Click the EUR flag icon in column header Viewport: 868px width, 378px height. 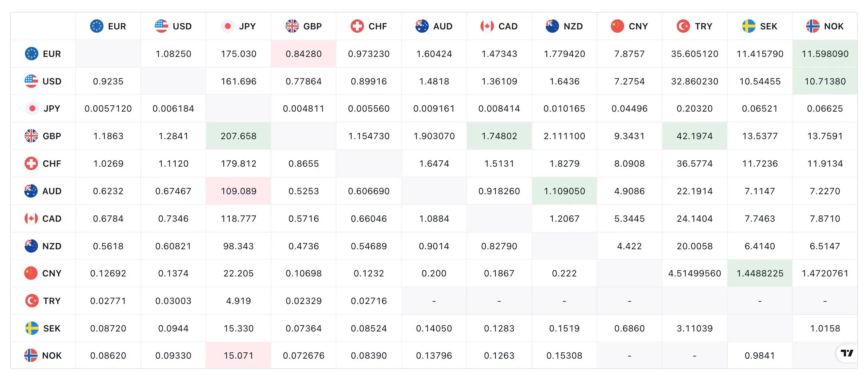coord(97,26)
